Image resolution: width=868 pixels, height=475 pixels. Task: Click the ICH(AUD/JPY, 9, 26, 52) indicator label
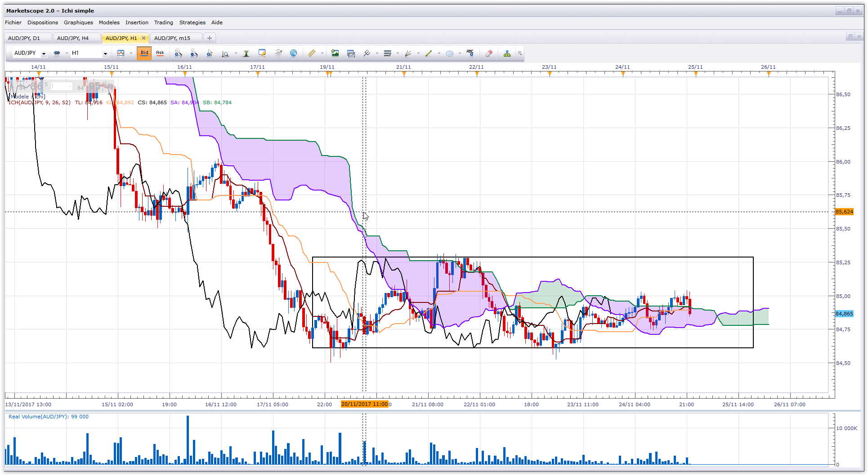[40, 102]
